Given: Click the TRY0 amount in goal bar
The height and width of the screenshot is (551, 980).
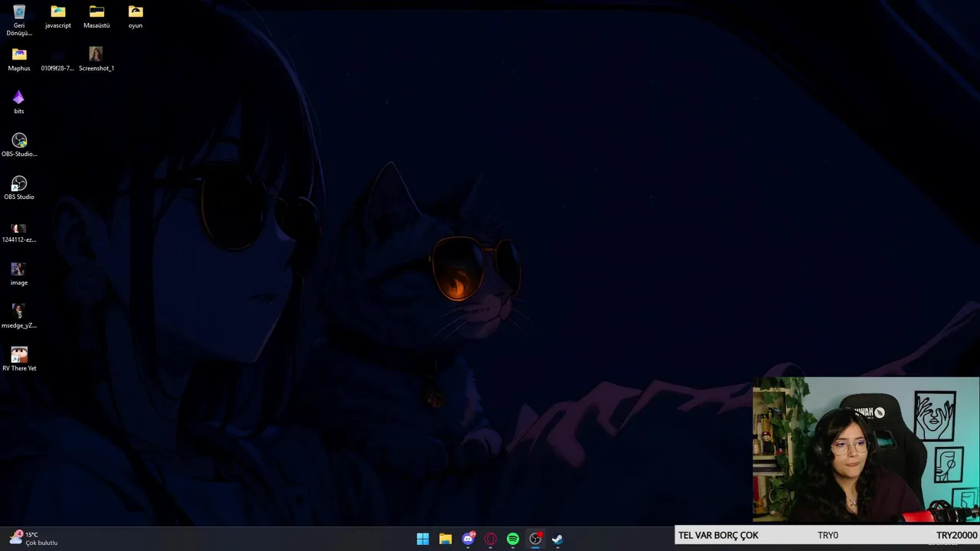Looking at the screenshot, I should [828, 535].
